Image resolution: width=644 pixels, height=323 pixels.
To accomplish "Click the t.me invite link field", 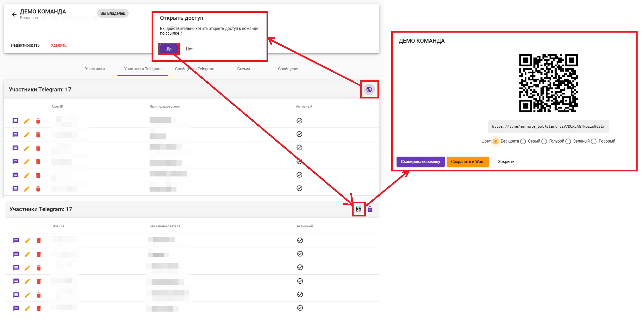I will tap(548, 127).
